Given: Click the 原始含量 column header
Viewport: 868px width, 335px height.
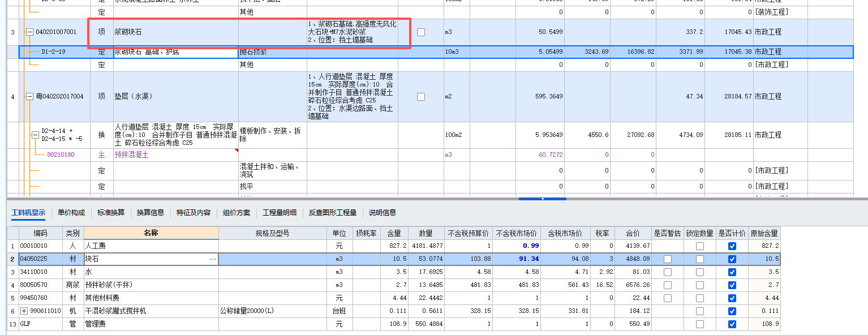Looking at the screenshot, I should pos(764,233).
